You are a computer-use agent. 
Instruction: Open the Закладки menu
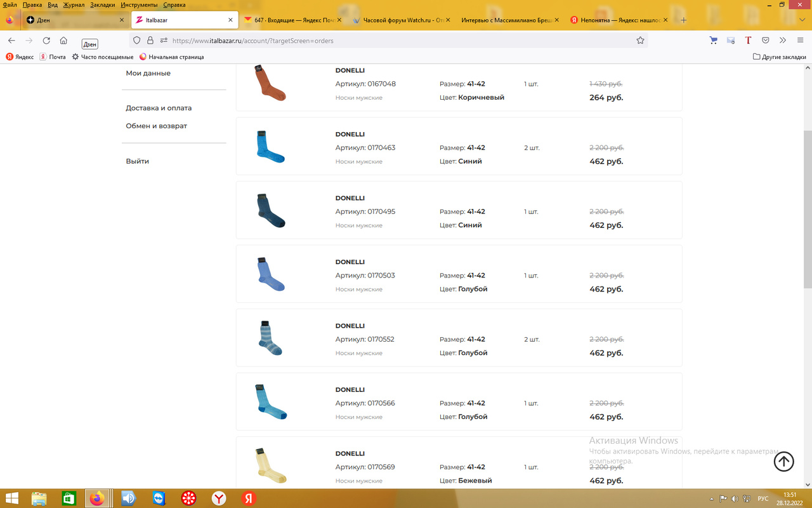click(x=102, y=4)
